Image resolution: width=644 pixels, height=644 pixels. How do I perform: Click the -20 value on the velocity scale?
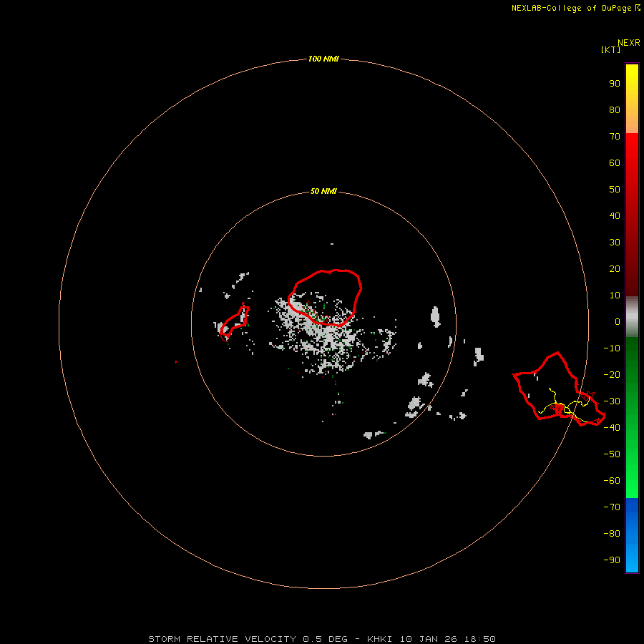(x=612, y=374)
